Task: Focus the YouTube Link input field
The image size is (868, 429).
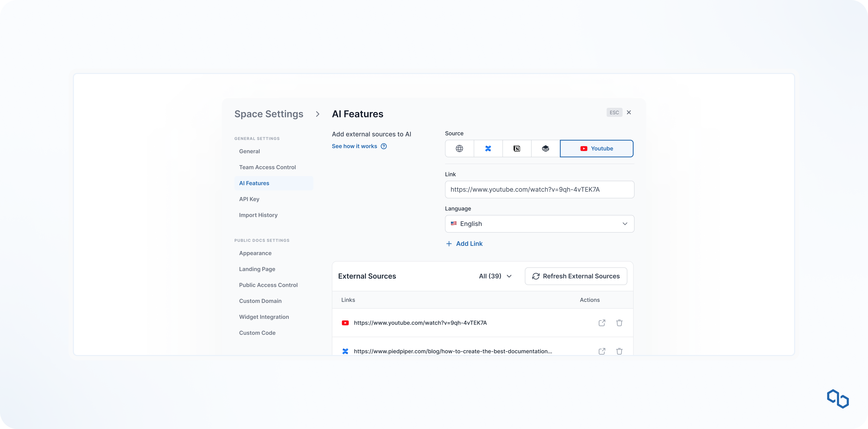Action: point(540,190)
